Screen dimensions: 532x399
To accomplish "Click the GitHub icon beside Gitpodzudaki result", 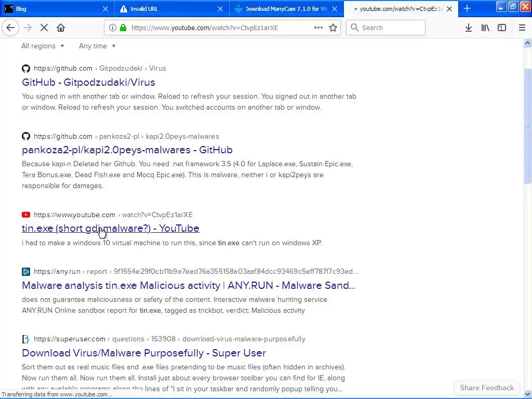I will click(x=26, y=69).
